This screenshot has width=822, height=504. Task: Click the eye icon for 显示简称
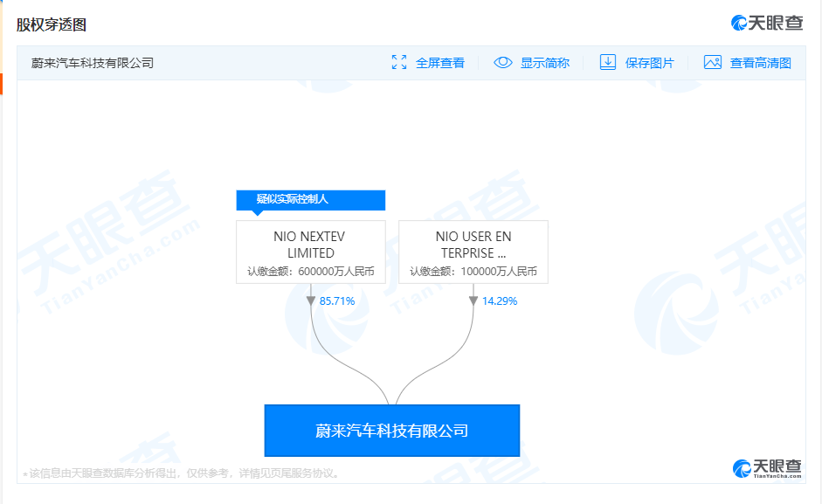(x=503, y=62)
